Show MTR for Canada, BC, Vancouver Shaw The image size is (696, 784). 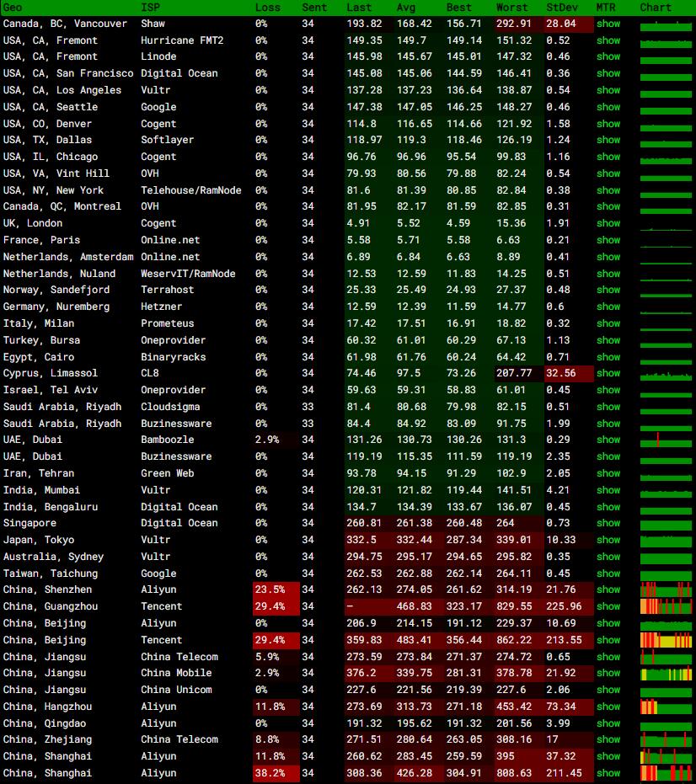(608, 24)
